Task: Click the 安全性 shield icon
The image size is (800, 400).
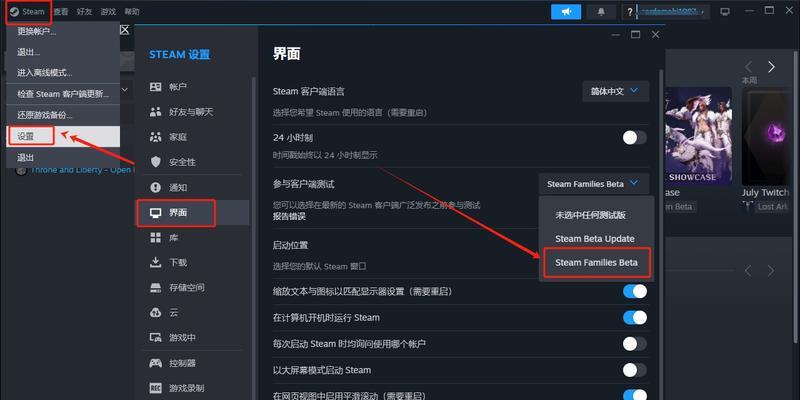Action: click(155, 162)
